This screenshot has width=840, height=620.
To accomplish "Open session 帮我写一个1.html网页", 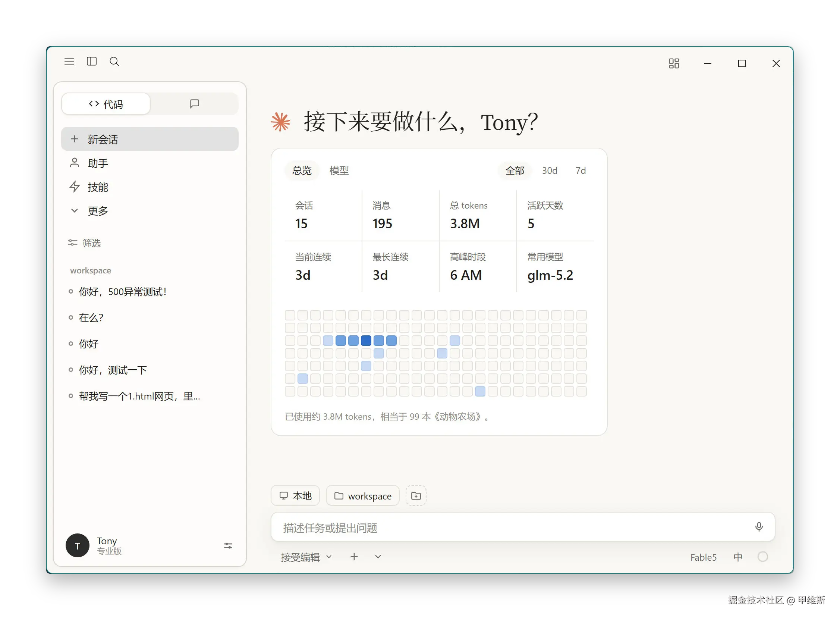I will point(150,397).
